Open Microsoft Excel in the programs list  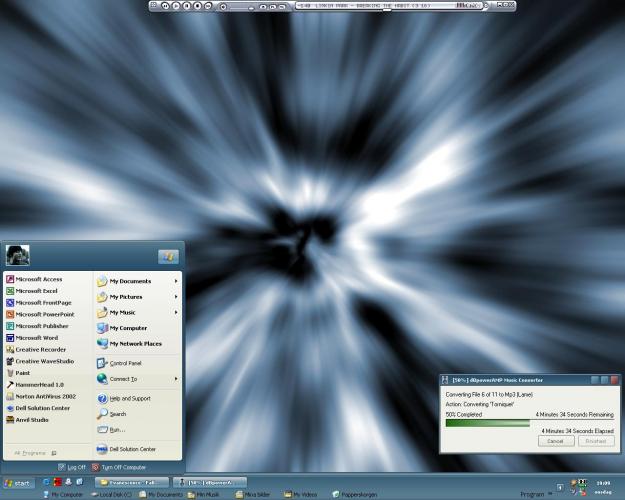click(36, 291)
